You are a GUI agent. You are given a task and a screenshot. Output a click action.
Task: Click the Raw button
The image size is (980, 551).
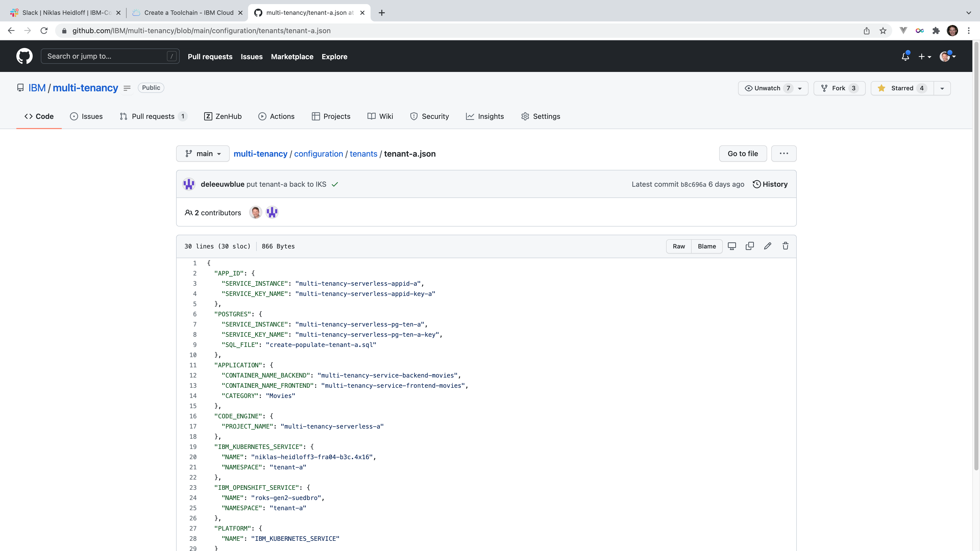pyautogui.click(x=679, y=246)
